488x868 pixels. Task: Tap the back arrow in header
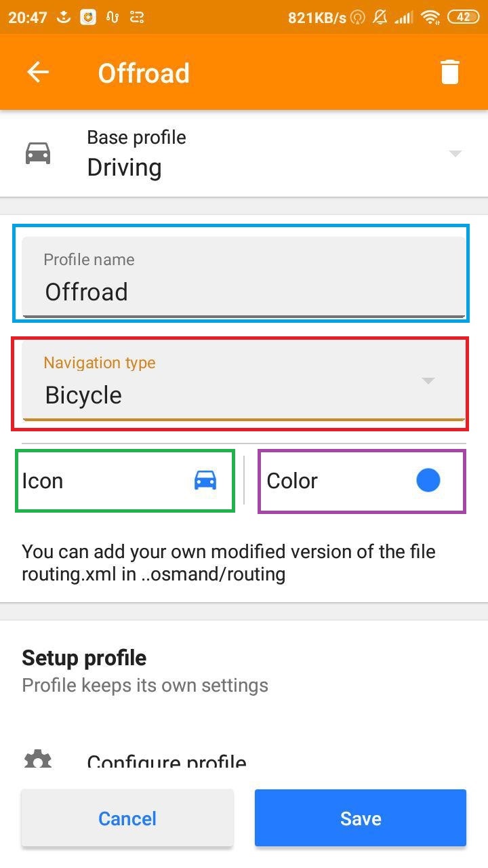click(x=38, y=73)
